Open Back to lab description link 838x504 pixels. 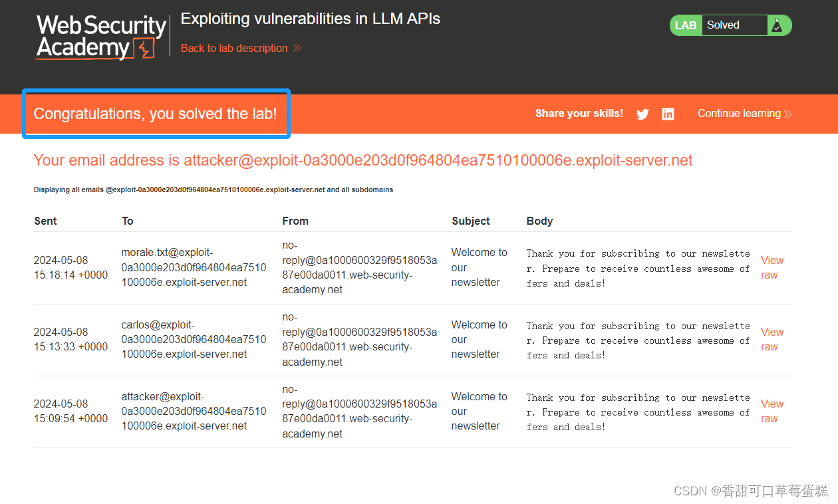click(x=241, y=48)
